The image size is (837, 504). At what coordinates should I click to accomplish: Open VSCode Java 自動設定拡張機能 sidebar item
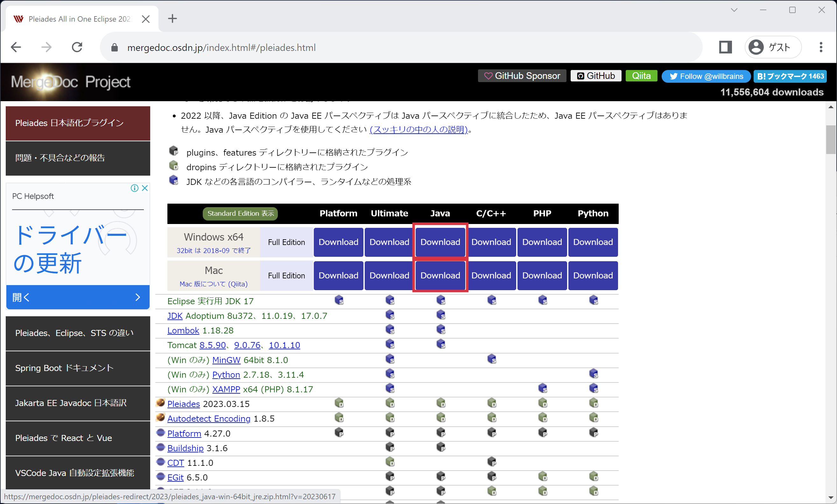click(x=78, y=473)
